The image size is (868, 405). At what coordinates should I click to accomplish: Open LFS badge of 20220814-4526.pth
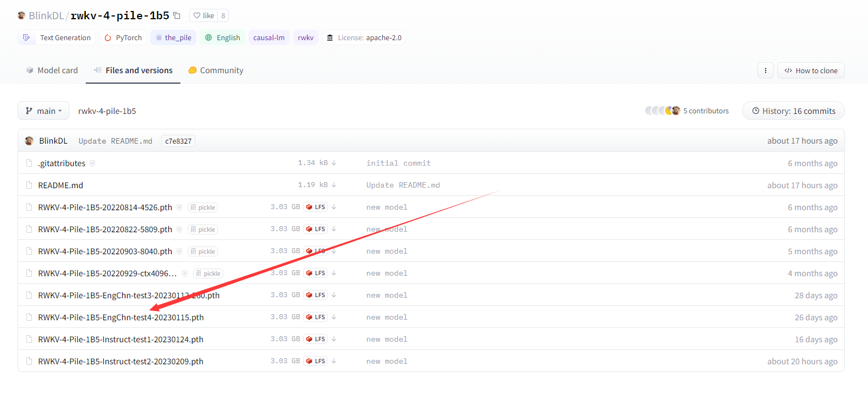316,207
